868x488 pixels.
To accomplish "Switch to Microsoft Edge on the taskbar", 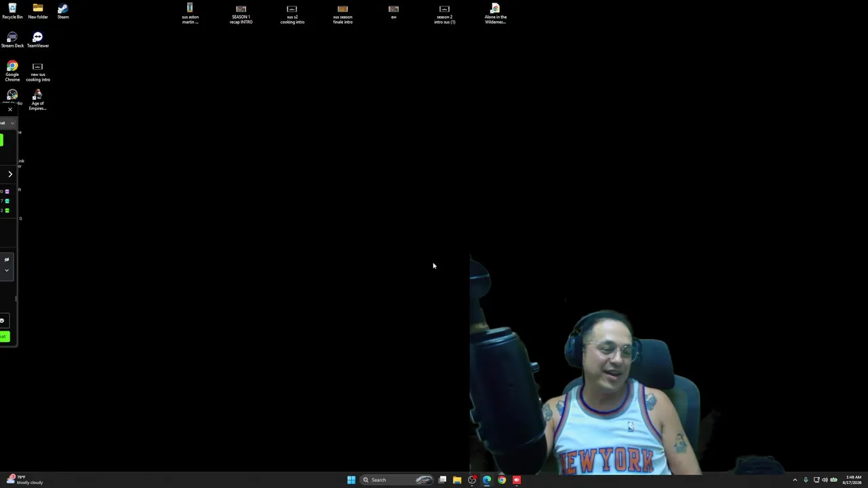I will (487, 480).
